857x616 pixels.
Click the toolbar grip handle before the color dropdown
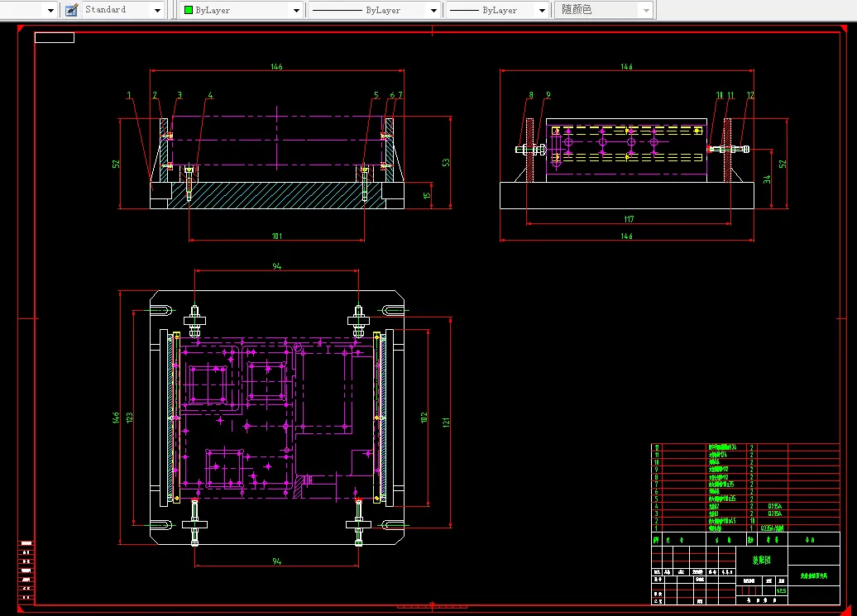point(176,10)
